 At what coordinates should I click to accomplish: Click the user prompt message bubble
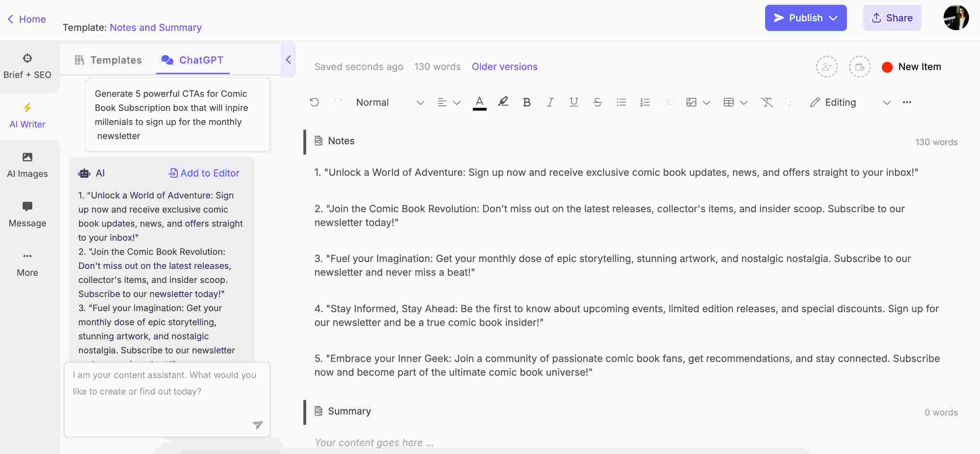click(x=178, y=115)
